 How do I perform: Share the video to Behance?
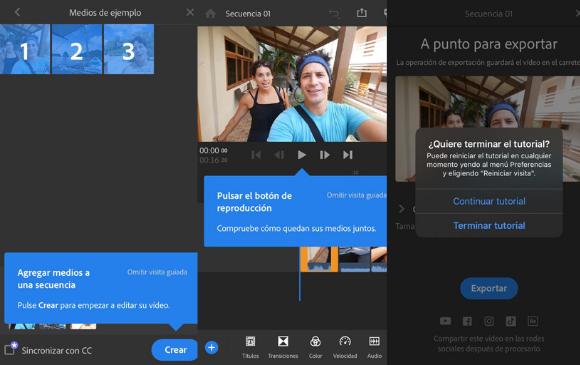[x=533, y=321]
